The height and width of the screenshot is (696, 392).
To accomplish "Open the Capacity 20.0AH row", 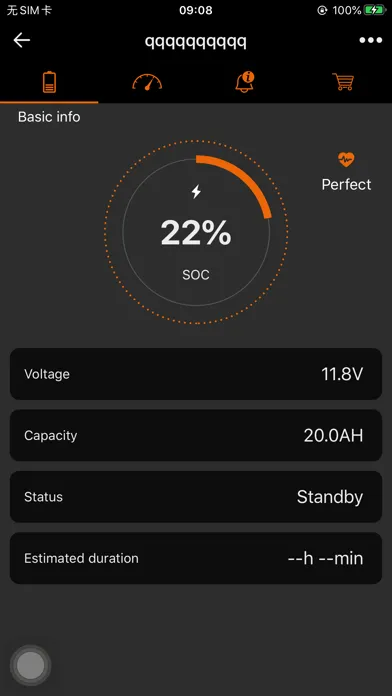I will (x=196, y=435).
